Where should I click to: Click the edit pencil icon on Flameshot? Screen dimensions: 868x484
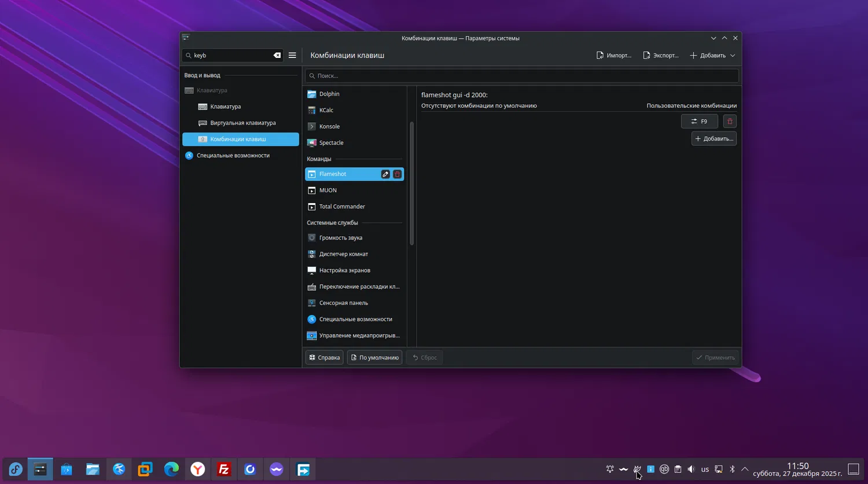coord(385,174)
